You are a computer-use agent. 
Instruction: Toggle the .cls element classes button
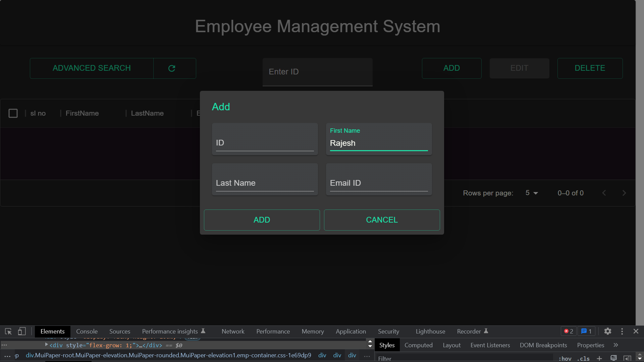tap(583, 358)
